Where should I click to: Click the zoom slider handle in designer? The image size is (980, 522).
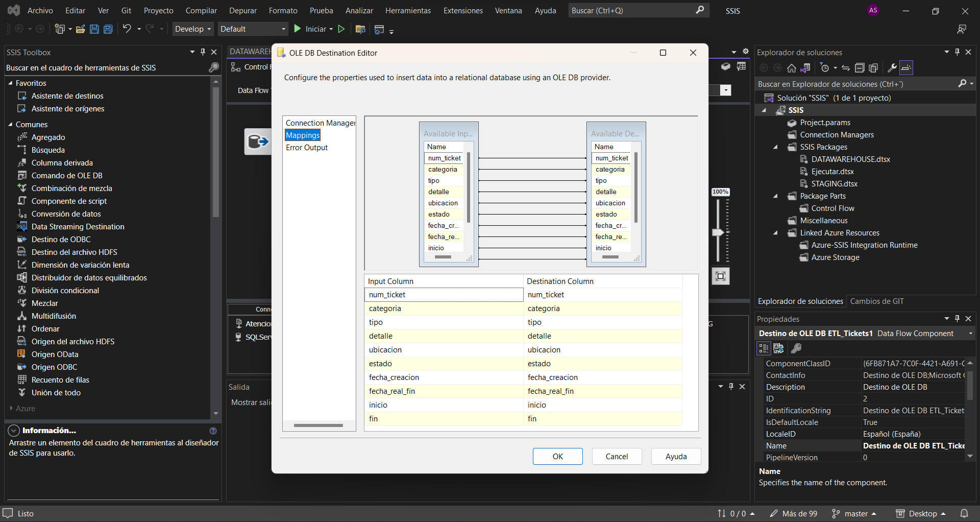coord(718,232)
